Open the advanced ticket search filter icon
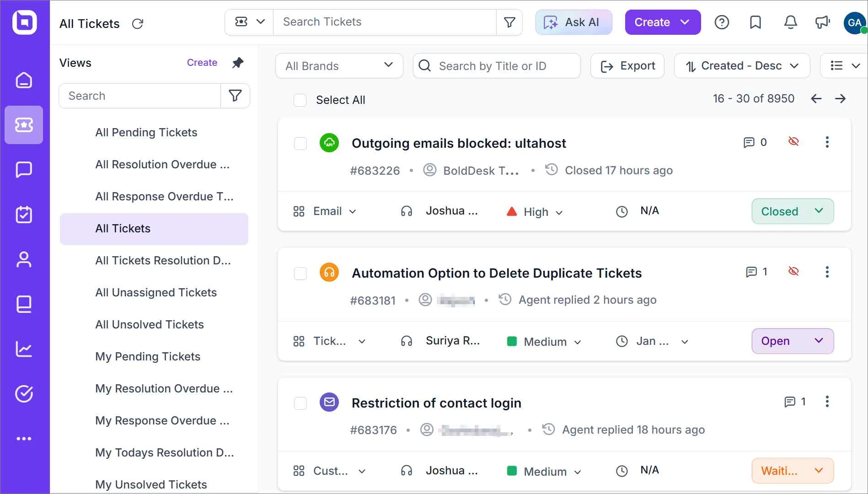Screen dimensions: 868x494 (509, 22)
